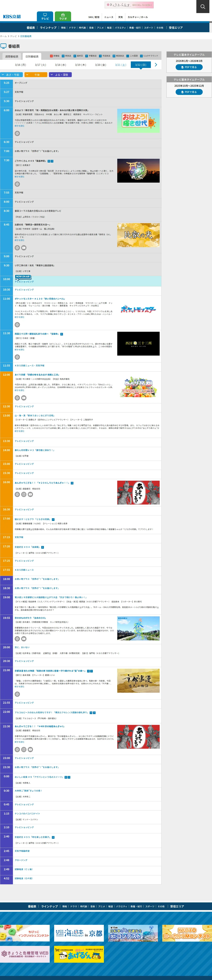Jump to よる・深夜 section
The height and width of the screenshot is (980, 212).
tap(60, 75)
